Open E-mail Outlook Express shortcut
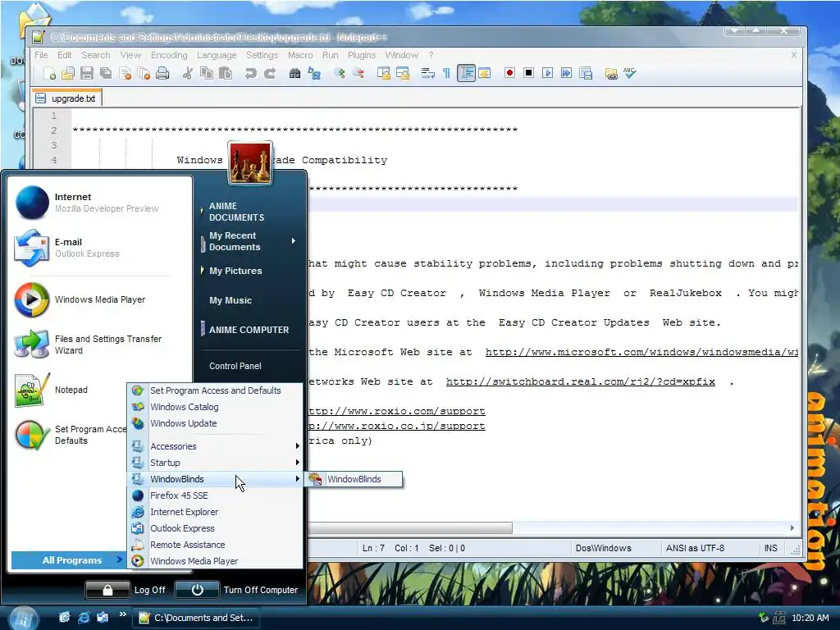Image resolution: width=840 pixels, height=630 pixels. coord(99,248)
